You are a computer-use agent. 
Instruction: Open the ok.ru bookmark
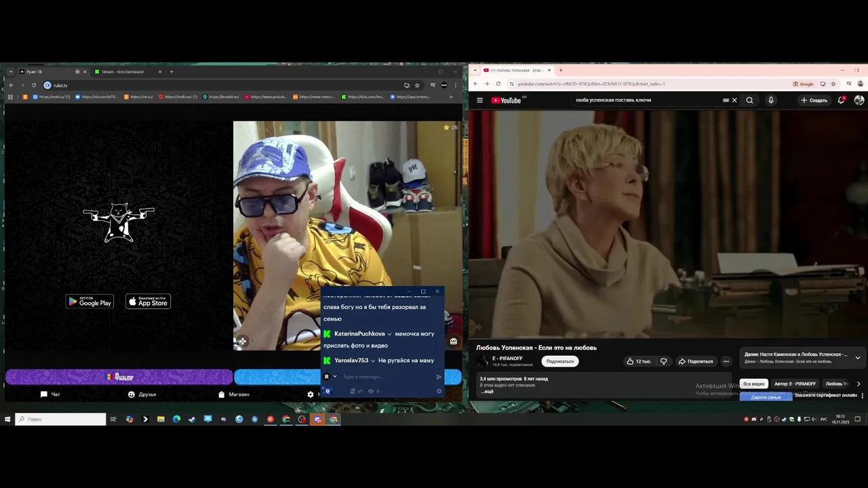[138, 97]
